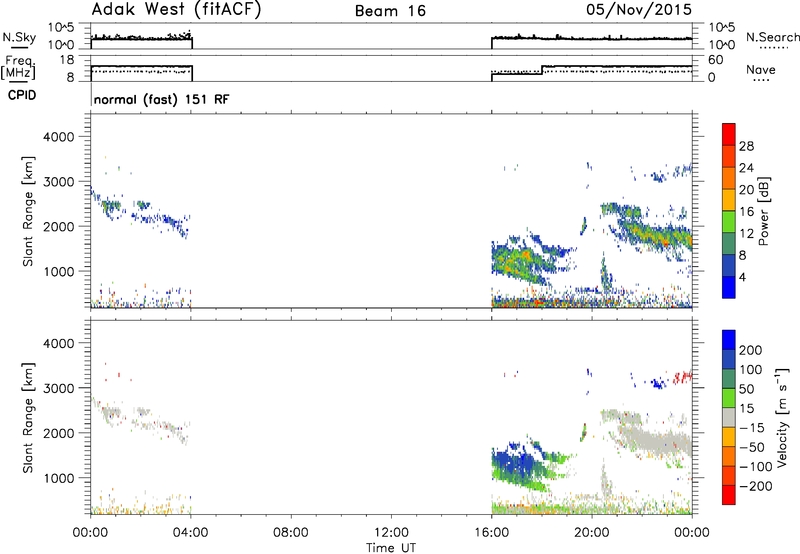Click the blue top segment of Velocity color bar
This screenshot has width=800, height=554.
tap(729, 340)
